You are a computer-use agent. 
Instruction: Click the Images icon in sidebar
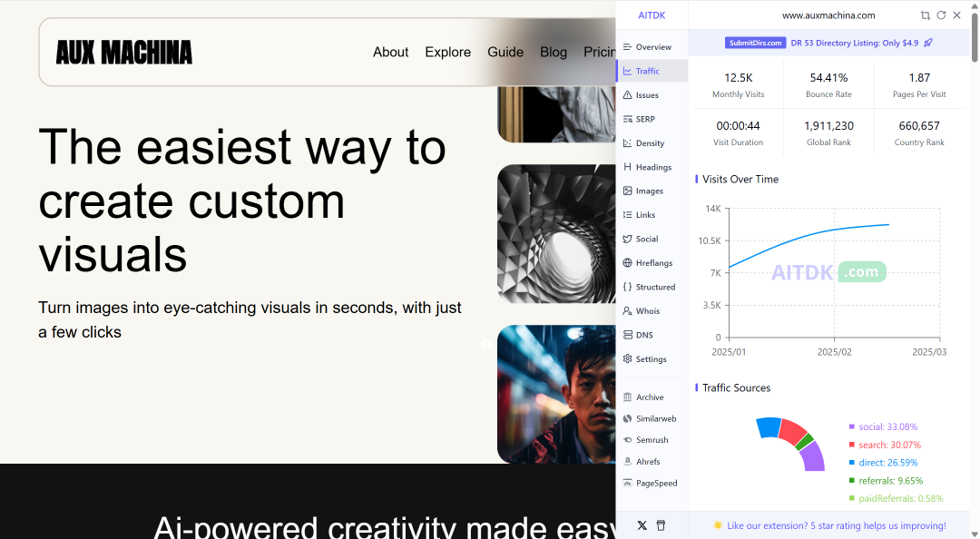(x=628, y=191)
